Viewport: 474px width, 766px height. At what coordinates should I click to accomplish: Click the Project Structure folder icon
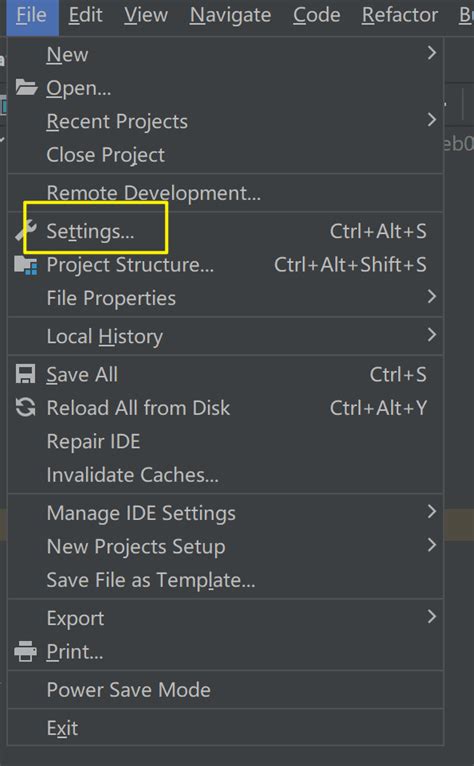26,265
